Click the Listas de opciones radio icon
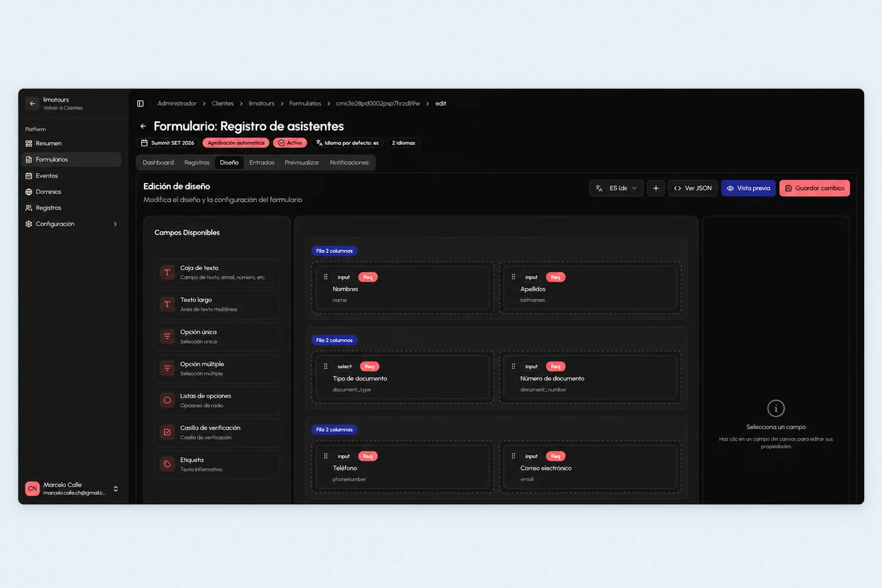The image size is (882, 588). 167,401
